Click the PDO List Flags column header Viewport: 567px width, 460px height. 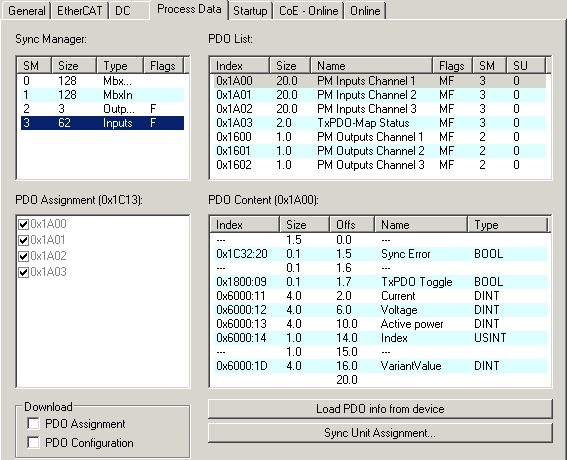click(x=452, y=66)
